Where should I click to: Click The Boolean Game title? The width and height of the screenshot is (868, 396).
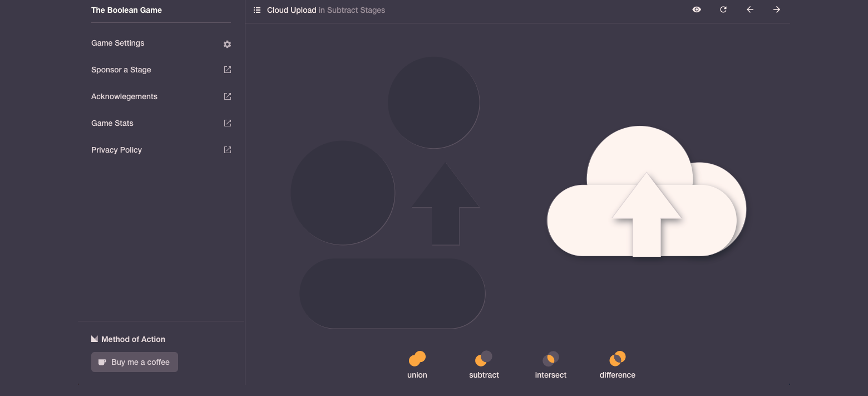tap(126, 10)
